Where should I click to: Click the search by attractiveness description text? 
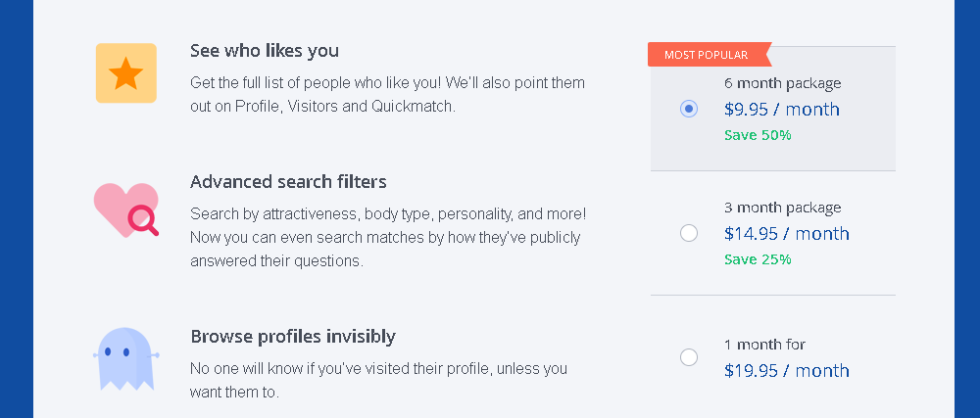click(x=388, y=238)
